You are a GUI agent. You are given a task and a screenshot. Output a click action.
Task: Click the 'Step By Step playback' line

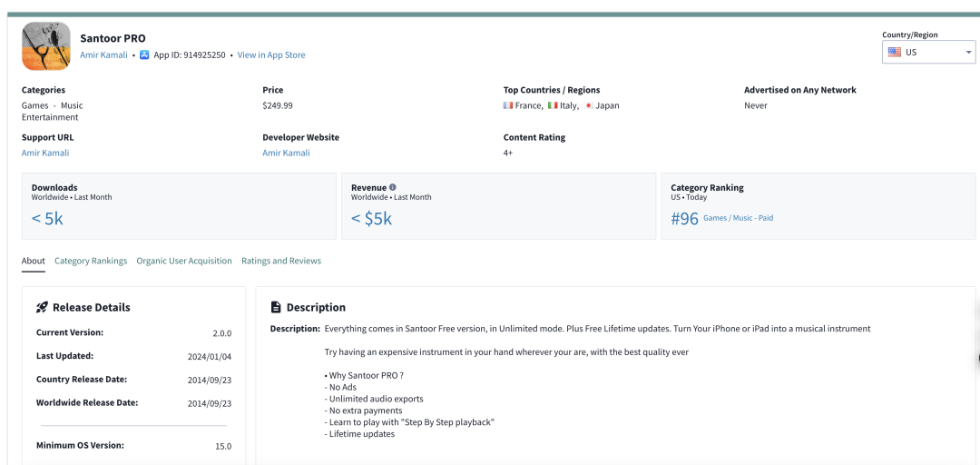[409, 421]
